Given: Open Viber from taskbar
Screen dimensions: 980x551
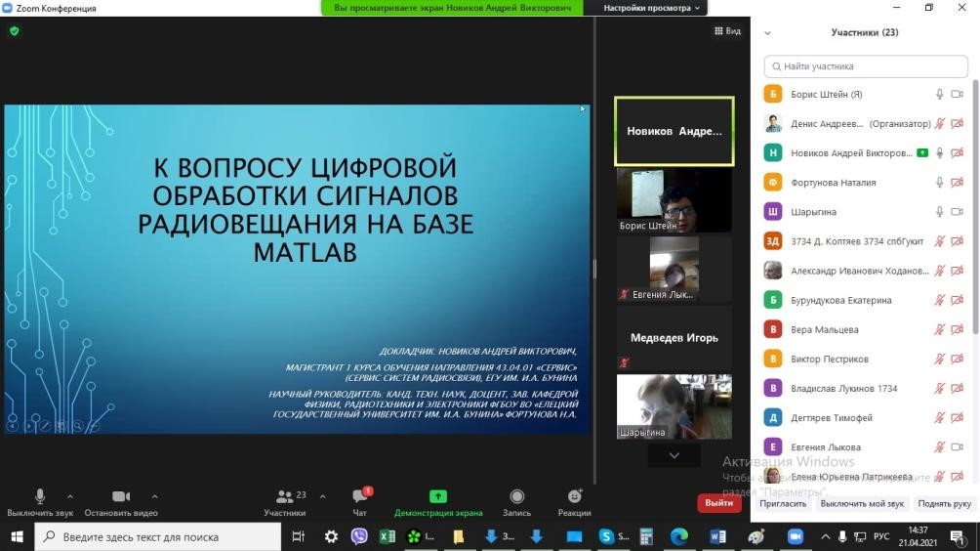Looking at the screenshot, I should pos(359,536).
